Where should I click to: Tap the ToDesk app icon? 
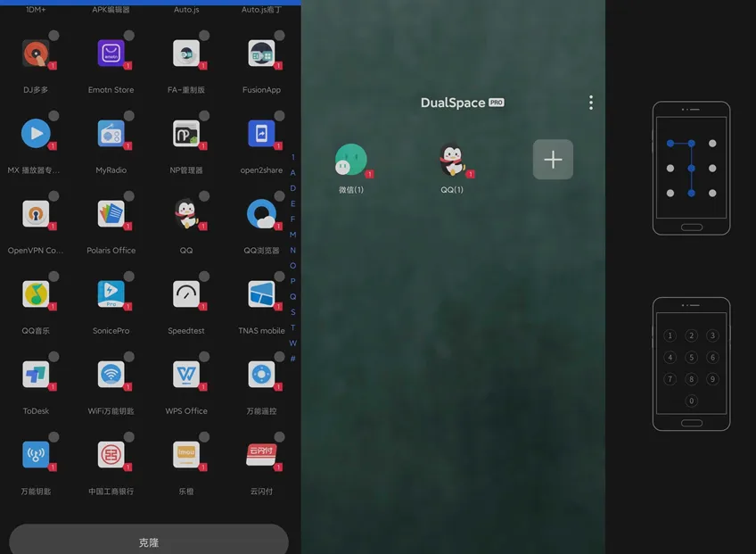point(36,374)
